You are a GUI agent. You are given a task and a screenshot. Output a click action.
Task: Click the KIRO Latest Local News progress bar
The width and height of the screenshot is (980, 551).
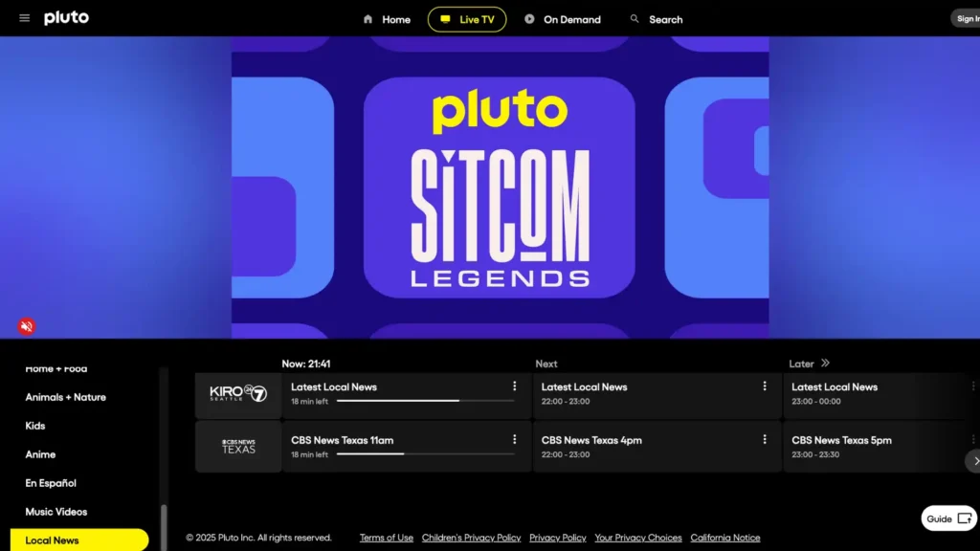(x=426, y=401)
